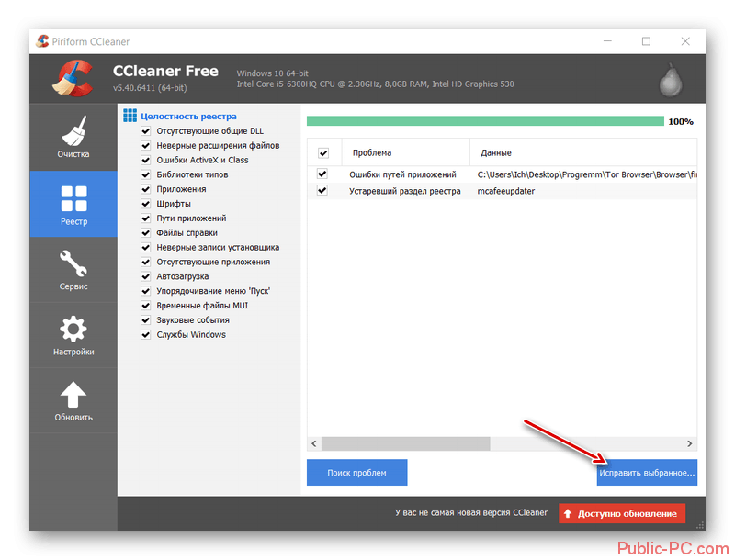
Task: Click the Доступно обновление button
Action: (x=622, y=514)
